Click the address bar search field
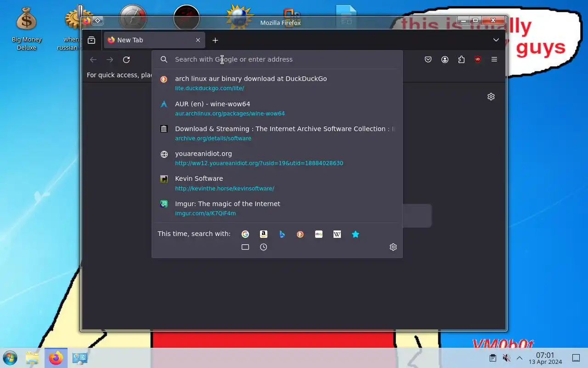The image size is (588, 368). pos(277,59)
